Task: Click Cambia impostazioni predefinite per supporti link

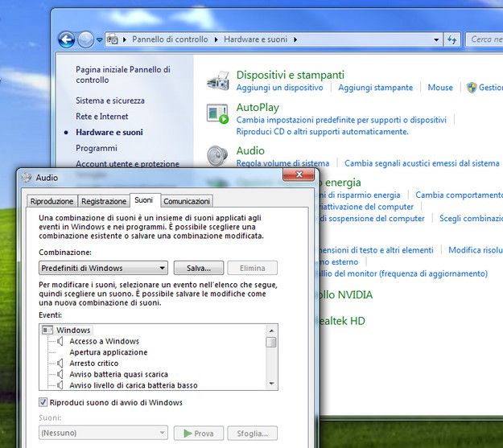Action: (x=341, y=120)
